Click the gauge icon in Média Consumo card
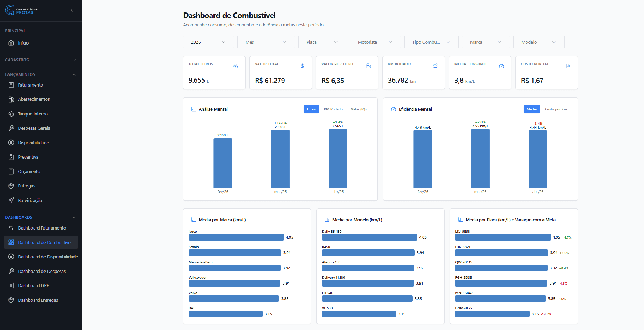The image size is (644, 330). pyautogui.click(x=501, y=66)
